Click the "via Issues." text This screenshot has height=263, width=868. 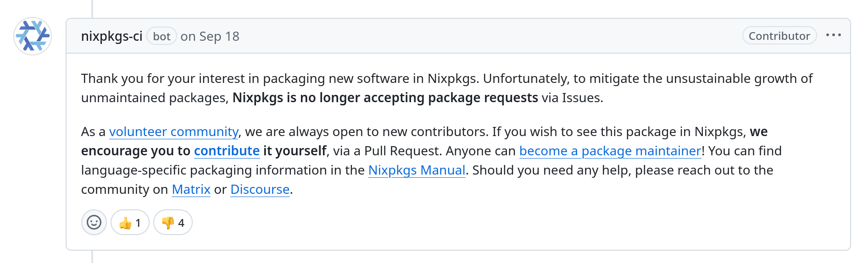tap(572, 98)
